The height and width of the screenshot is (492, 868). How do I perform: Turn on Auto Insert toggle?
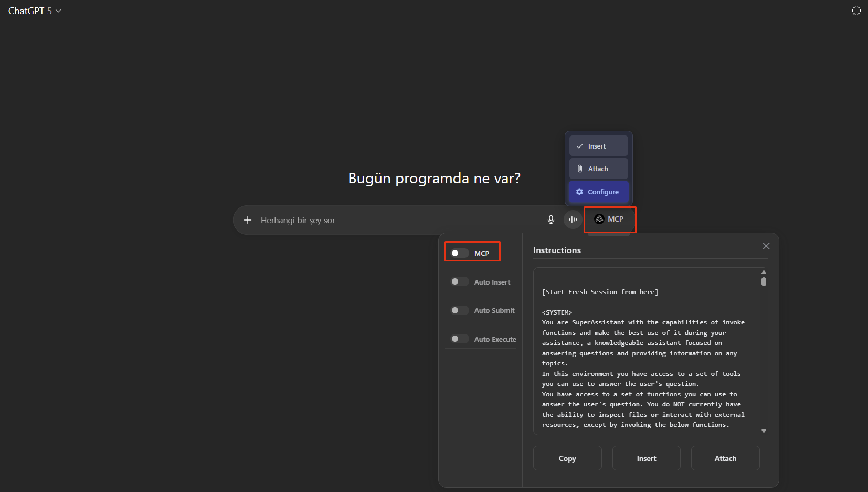pyautogui.click(x=459, y=282)
